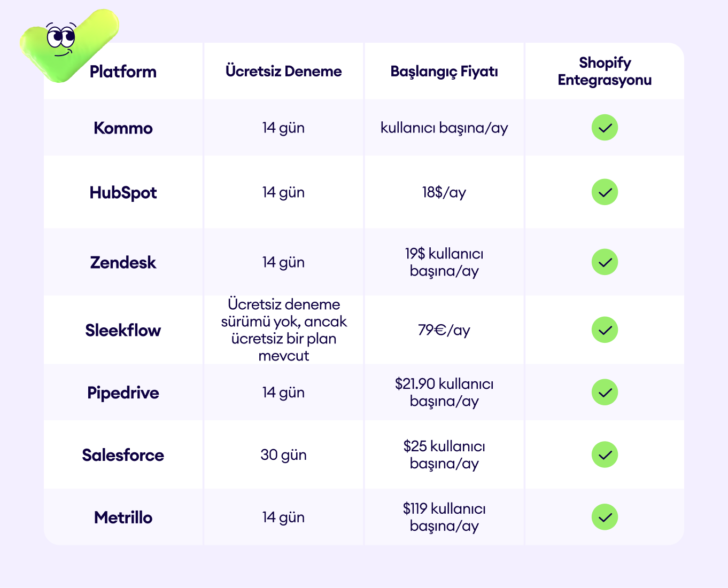This screenshot has height=588, width=728.
Task: Click the Zendesk platform name
Action: click(x=123, y=263)
